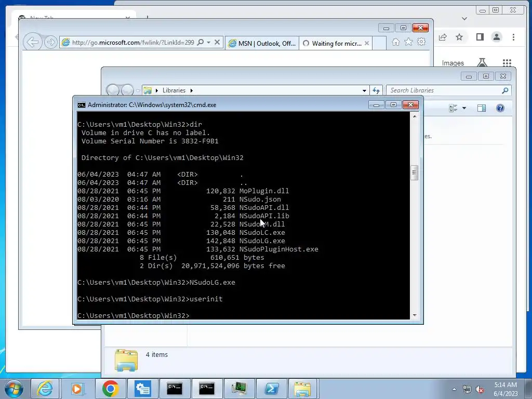
Task: Open Internet Explorer tools gear
Action: [x=421, y=42]
